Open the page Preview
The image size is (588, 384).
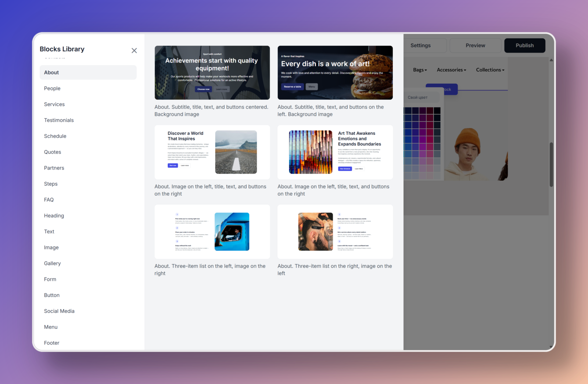(x=475, y=46)
